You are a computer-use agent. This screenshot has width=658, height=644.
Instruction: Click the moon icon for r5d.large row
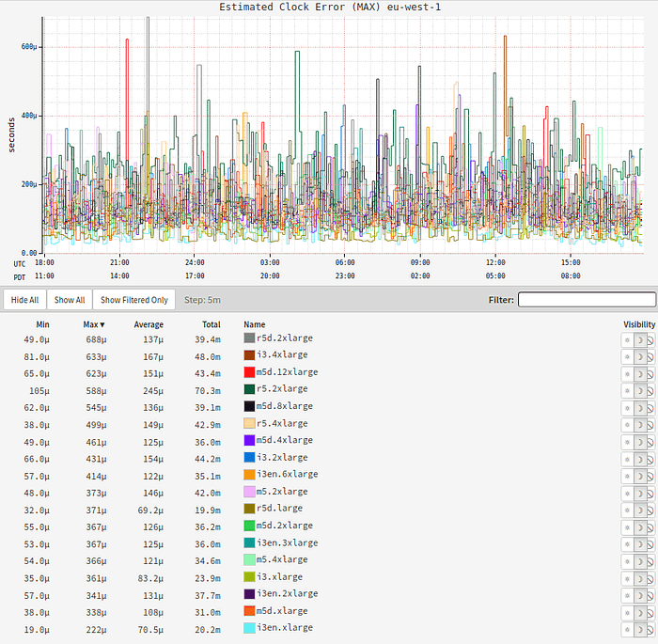click(x=638, y=509)
